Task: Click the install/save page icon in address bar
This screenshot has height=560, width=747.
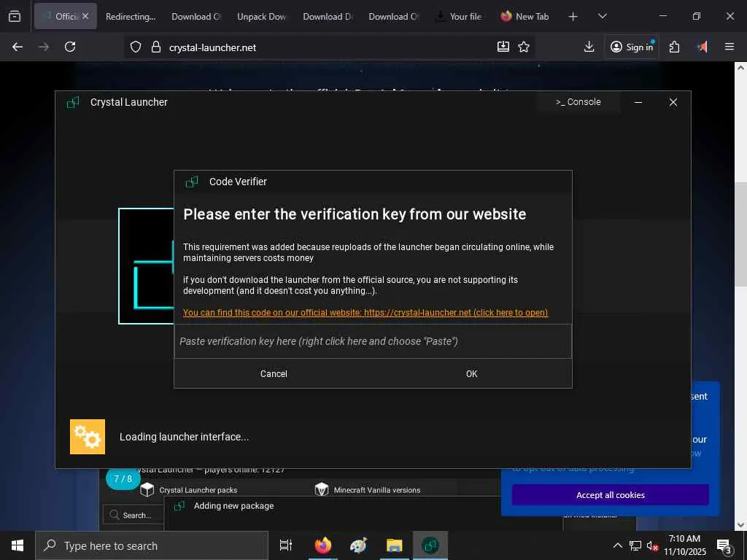Action: (503, 46)
